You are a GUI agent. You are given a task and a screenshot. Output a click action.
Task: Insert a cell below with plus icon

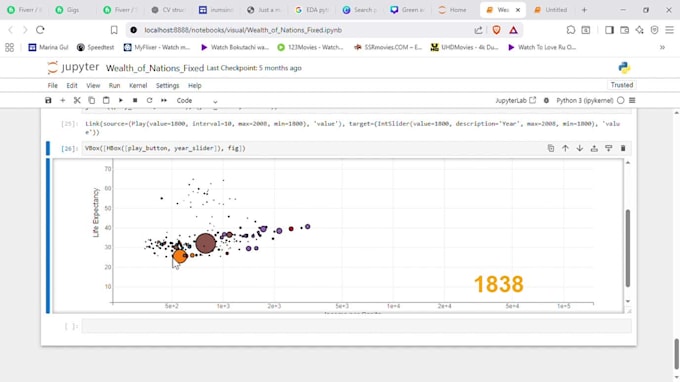(x=62, y=100)
